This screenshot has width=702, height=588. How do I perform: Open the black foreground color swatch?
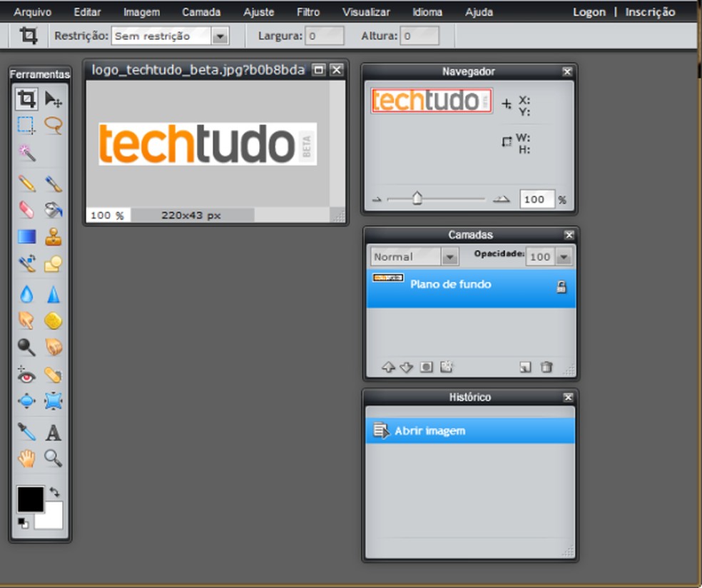tap(31, 499)
